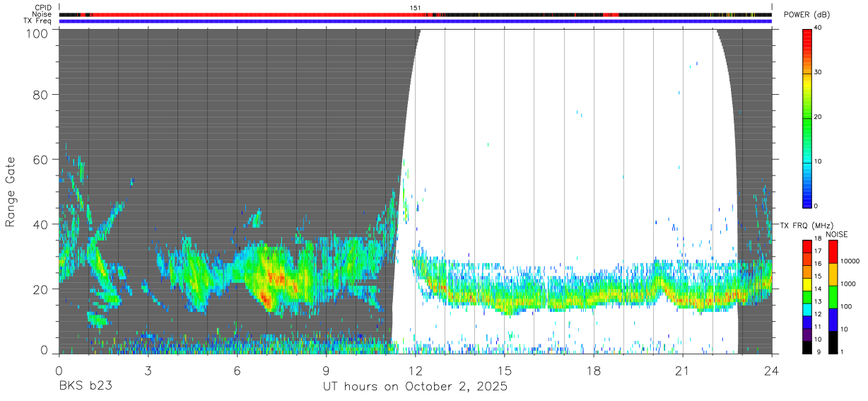Click the 13 tick on TX FRQ legend
This screenshot has height=401, width=868.
point(818,302)
